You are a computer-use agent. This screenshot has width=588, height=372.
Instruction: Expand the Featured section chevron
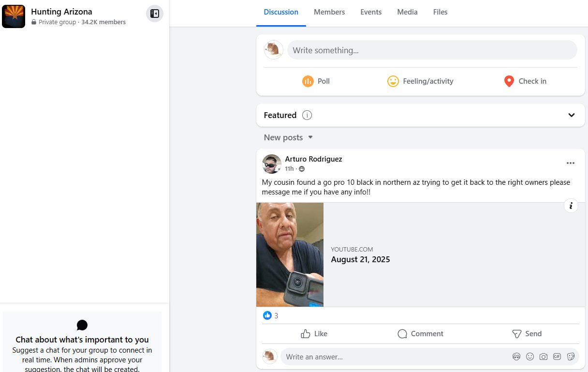point(572,115)
